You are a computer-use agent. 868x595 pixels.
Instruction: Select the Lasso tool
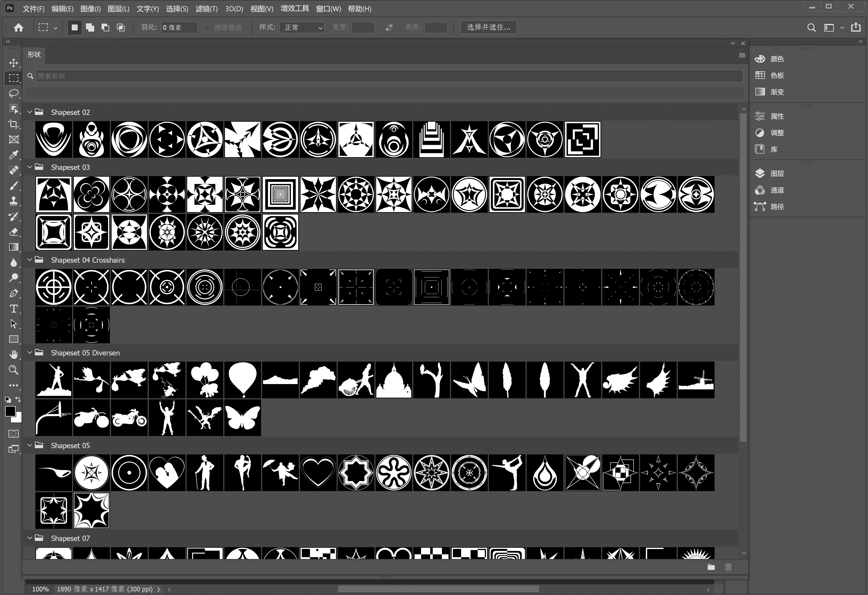click(x=14, y=93)
